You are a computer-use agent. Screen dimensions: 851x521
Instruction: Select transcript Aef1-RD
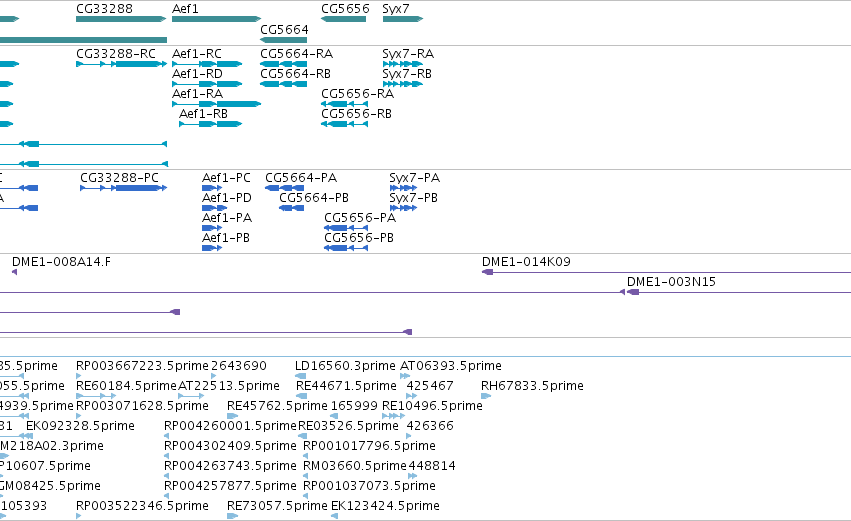pos(207,84)
